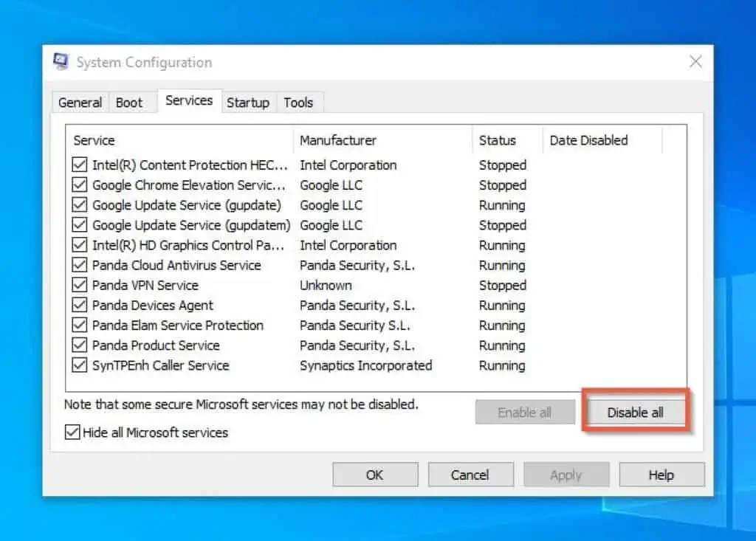Disable the SynTPEnh Caller Service checkbox

pos(80,365)
